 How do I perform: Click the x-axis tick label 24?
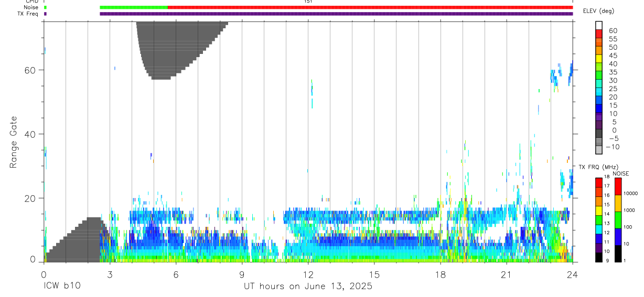(x=572, y=274)
